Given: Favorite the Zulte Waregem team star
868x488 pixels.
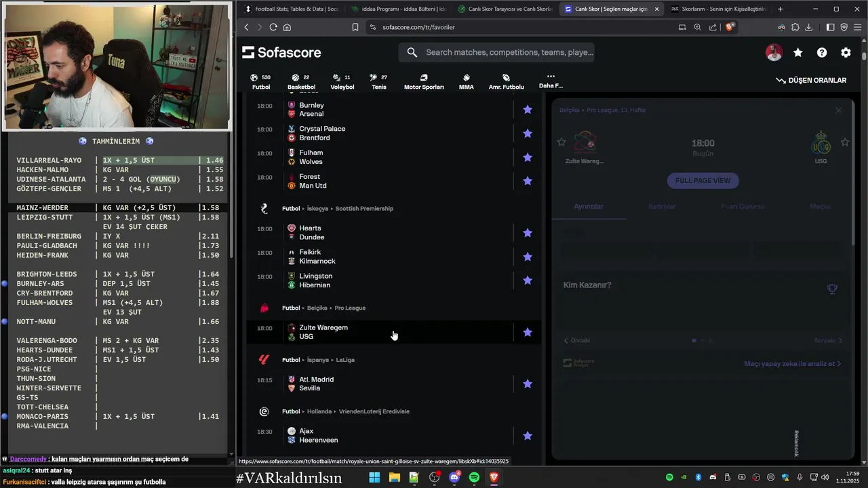Looking at the screenshot, I should click(x=561, y=142).
